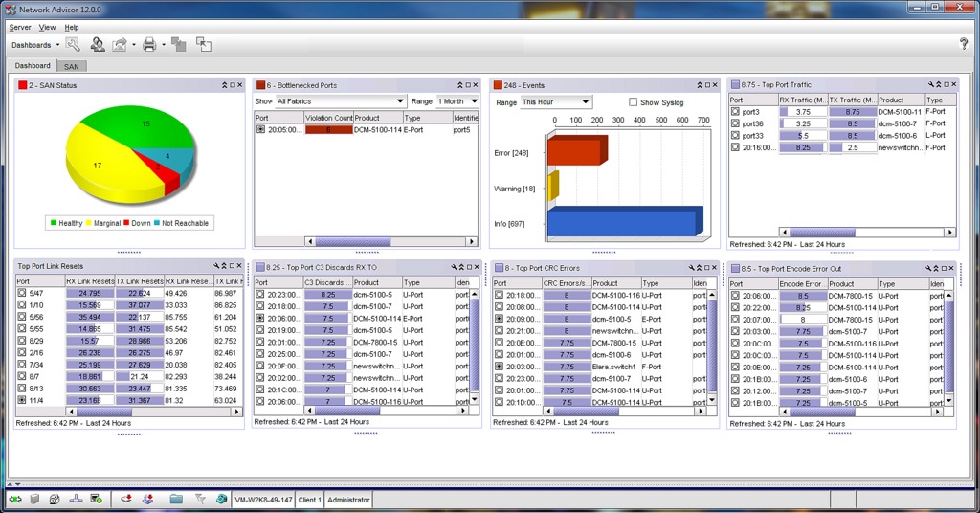Click the detach window arrow icon in toolbar
The height and width of the screenshot is (513, 980).
click(203, 44)
